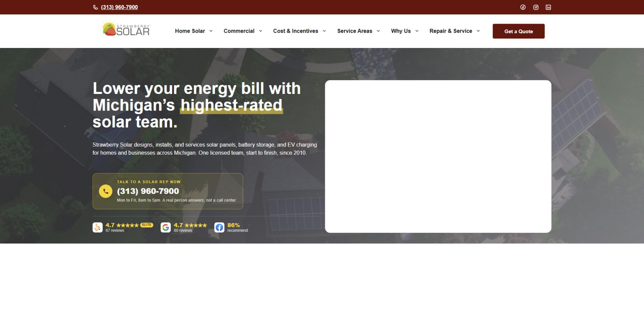The width and height of the screenshot is (644, 317).
Task: Open the Facebook icon in top bar
Action: [523, 7]
